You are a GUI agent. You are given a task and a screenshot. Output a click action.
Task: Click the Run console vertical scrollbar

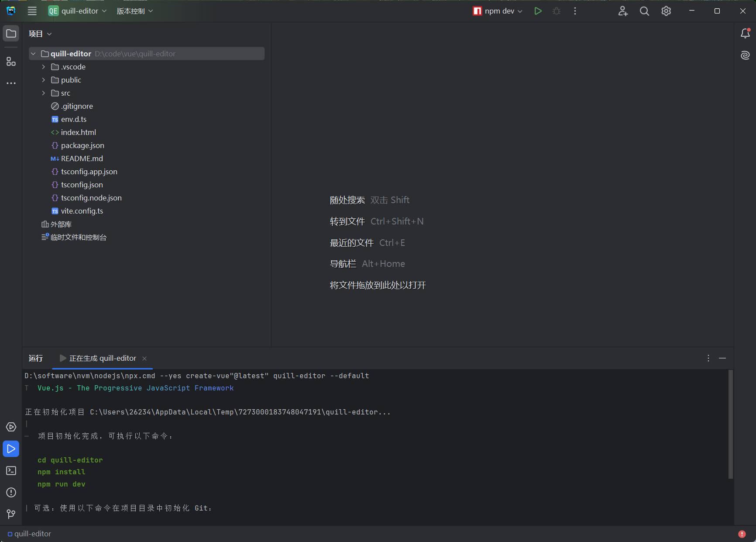click(x=730, y=425)
